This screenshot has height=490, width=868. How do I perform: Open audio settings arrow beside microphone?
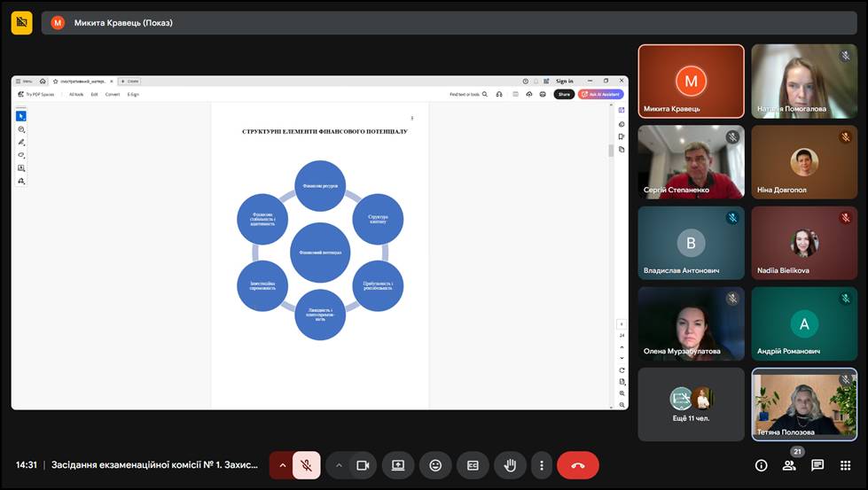pyautogui.click(x=283, y=465)
